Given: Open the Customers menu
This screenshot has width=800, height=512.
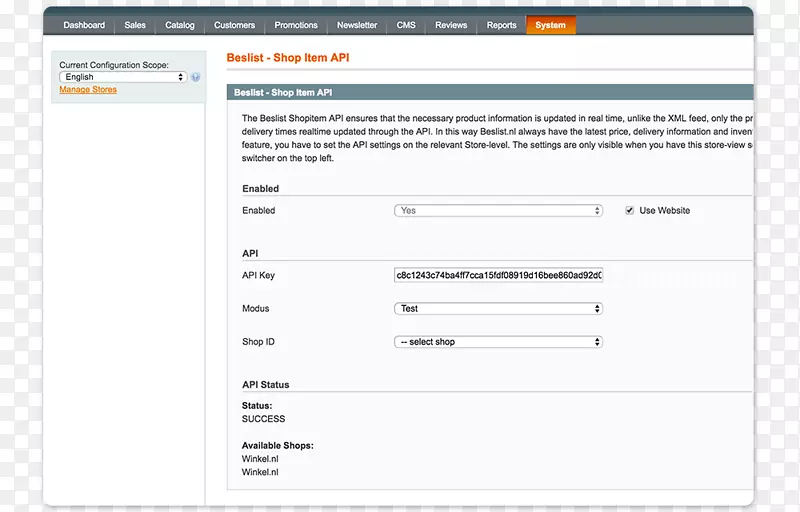Looking at the screenshot, I should pos(234,26).
